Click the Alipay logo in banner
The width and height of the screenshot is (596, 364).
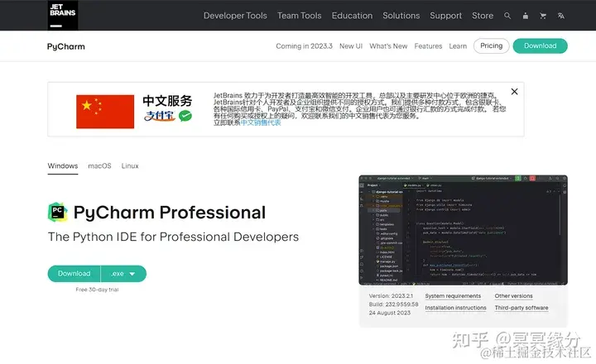[160, 116]
